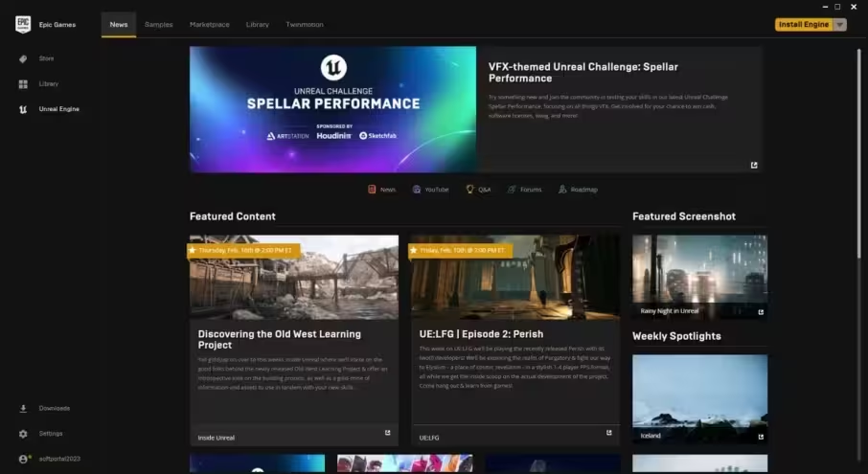The width and height of the screenshot is (868, 474).
Task: Open the Downloads sidebar link
Action: [55, 409]
